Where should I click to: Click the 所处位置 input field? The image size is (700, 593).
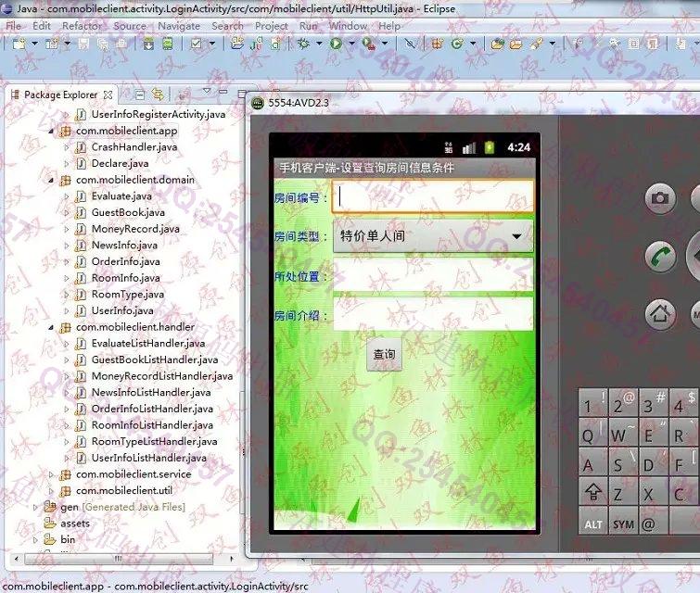click(x=433, y=275)
